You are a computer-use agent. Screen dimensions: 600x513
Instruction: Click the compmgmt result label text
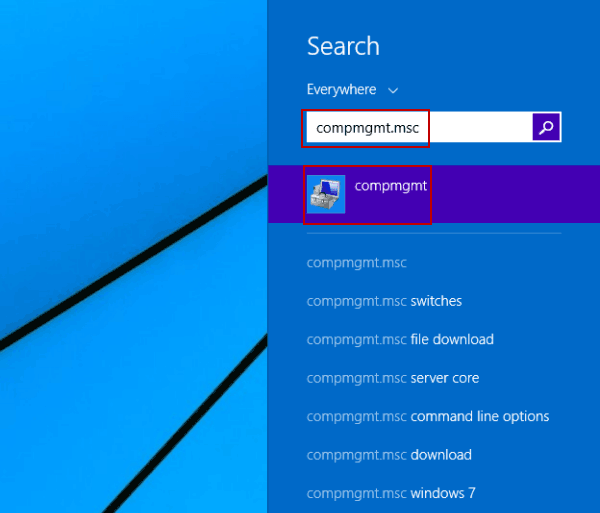(391, 186)
